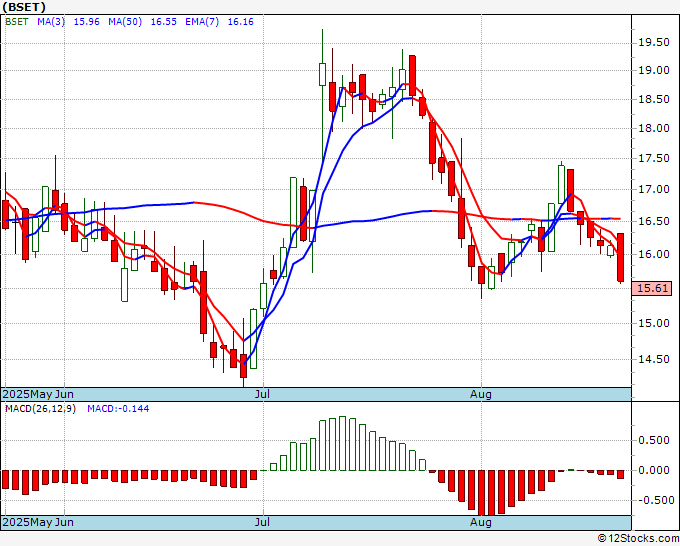The width and height of the screenshot is (680, 546).
Task: Click the 17.50 price axis label
Action: [x=654, y=159]
